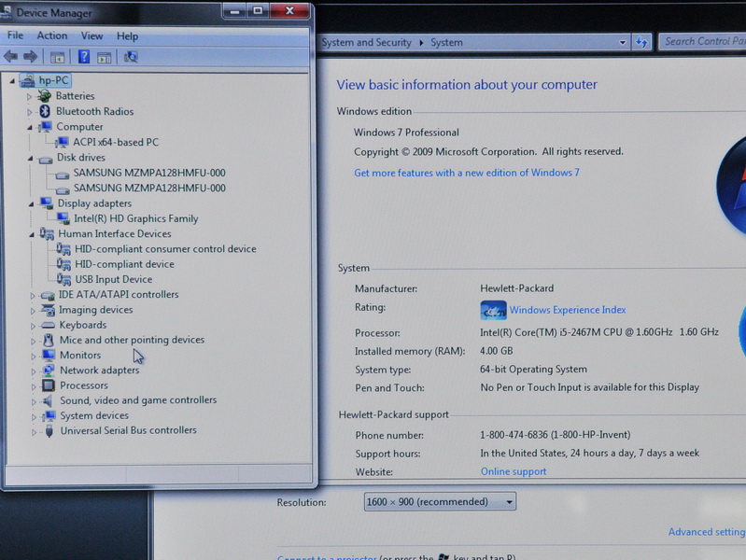Expand the Network adapters category
Image resolution: width=746 pixels, height=560 pixels.
(34, 371)
